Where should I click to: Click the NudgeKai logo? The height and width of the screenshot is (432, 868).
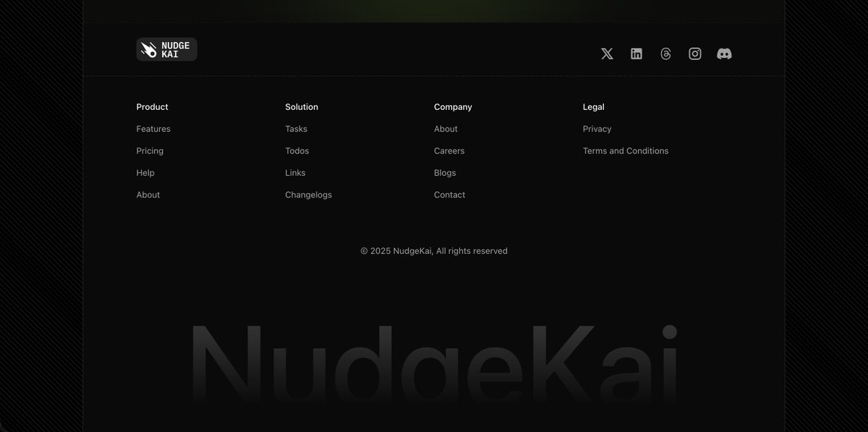(x=166, y=48)
